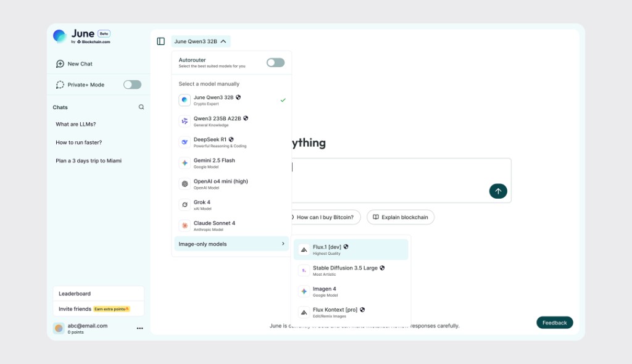Select Qwen3 235B A22B model
Viewport: 632px width, 364px height.
(x=231, y=121)
